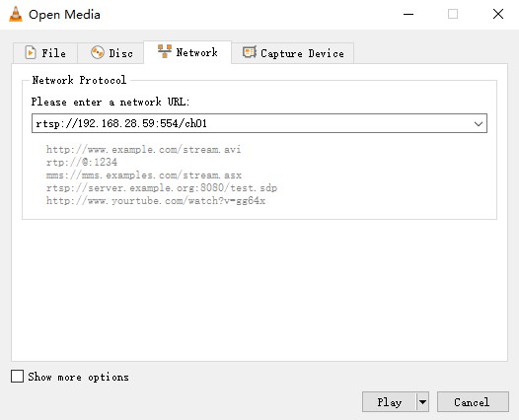Go to the Capture Device tab
This screenshot has width=519, height=420.
click(x=293, y=53)
